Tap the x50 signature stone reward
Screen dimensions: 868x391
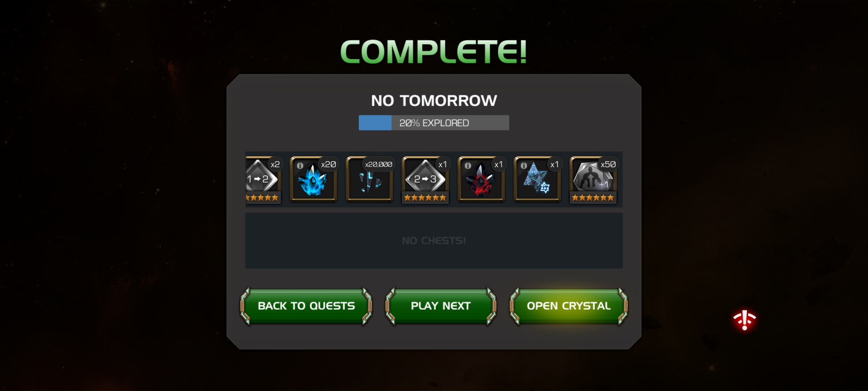pyautogui.click(x=593, y=180)
